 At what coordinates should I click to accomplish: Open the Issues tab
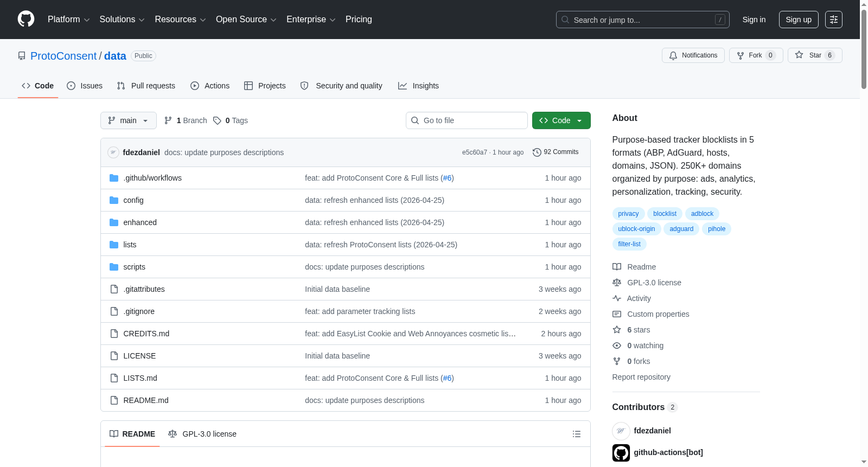[x=85, y=86]
